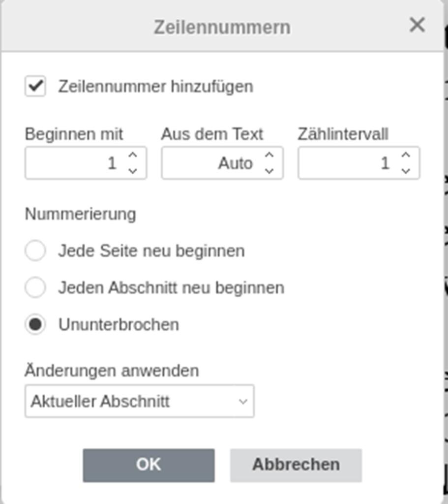Decrease the Zählintervall value
This screenshot has height=504, width=448.
click(x=406, y=171)
